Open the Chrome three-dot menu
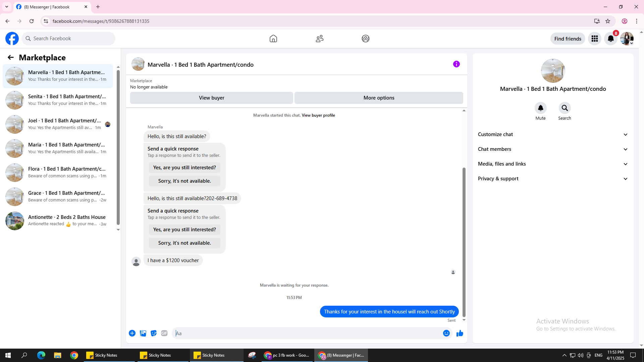 (637, 21)
